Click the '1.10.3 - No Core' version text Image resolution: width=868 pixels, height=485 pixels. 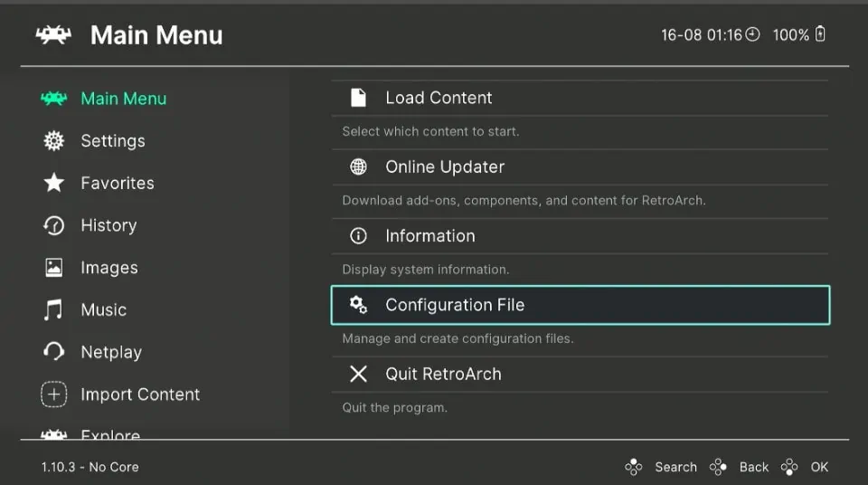[90, 467]
